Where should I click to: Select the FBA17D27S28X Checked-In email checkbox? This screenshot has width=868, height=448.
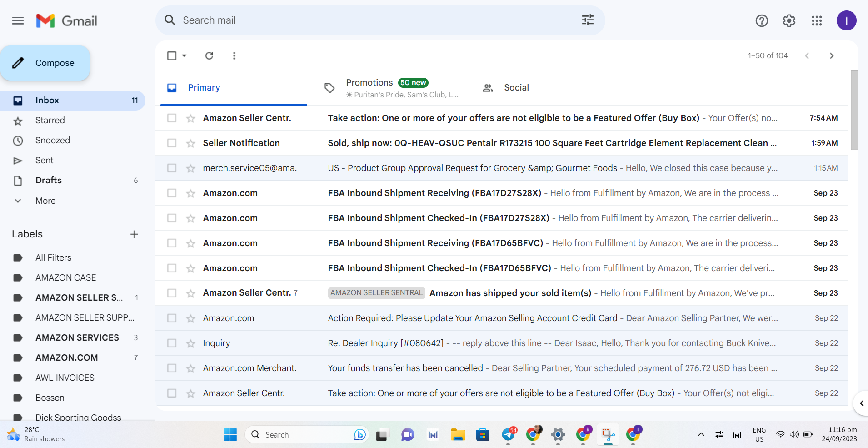coord(172,218)
